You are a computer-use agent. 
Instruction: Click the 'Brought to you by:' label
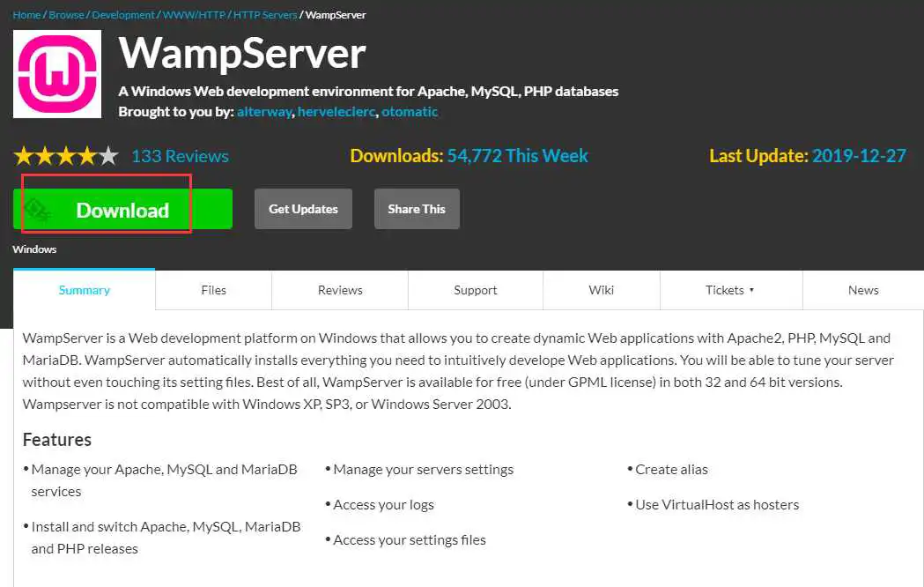click(176, 111)
